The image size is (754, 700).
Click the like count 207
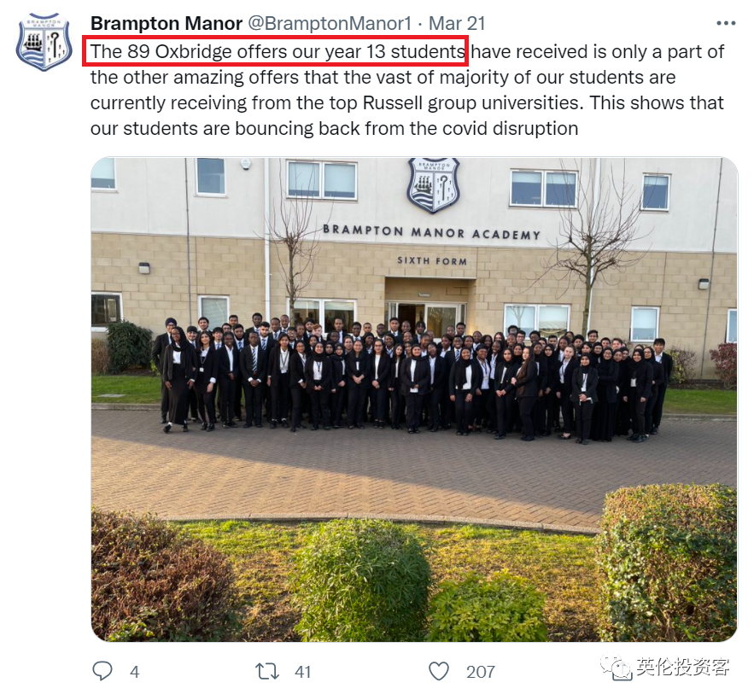[481, 672]
